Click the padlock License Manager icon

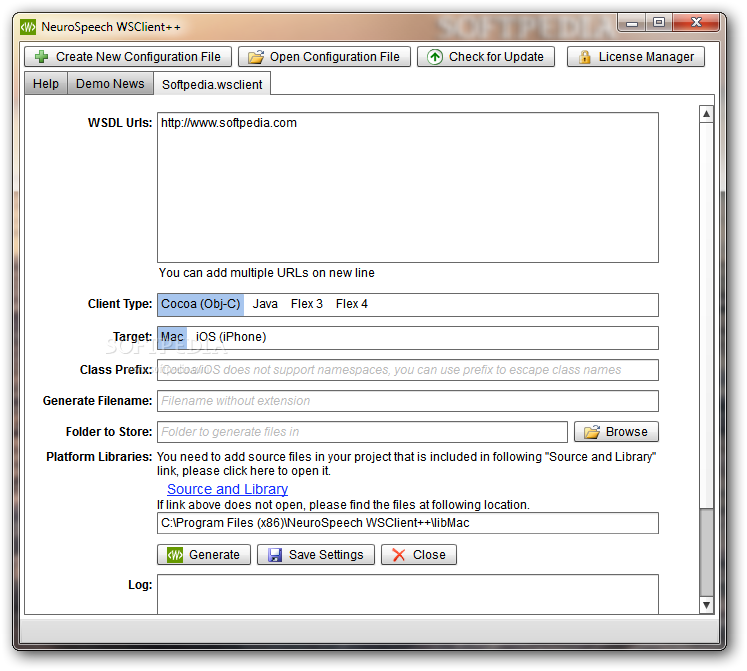(585, 57)
